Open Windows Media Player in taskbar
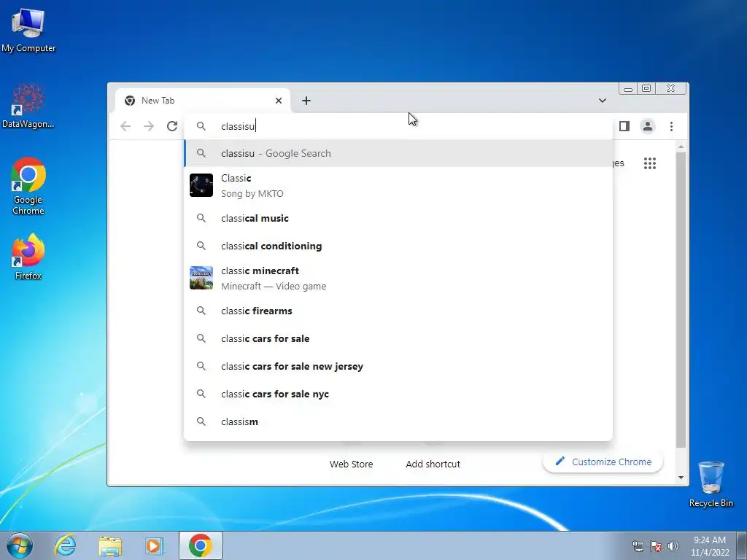This screenshot has height=560, width=747. (x=154, y=545)
